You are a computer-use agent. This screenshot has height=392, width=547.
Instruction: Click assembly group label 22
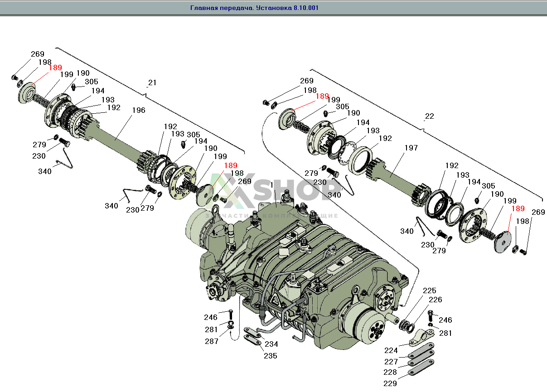coord(429,116)
